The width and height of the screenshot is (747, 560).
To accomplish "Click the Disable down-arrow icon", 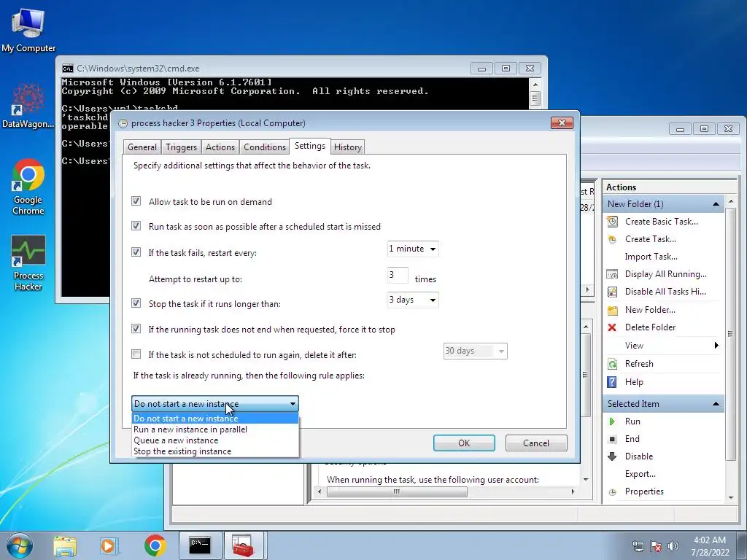I will 612,456.
